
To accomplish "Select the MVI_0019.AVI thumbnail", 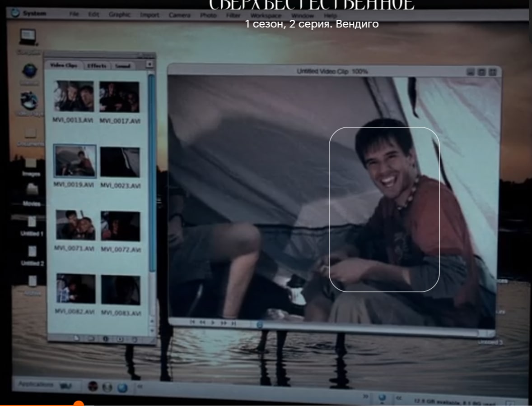I will coord(75,161).
